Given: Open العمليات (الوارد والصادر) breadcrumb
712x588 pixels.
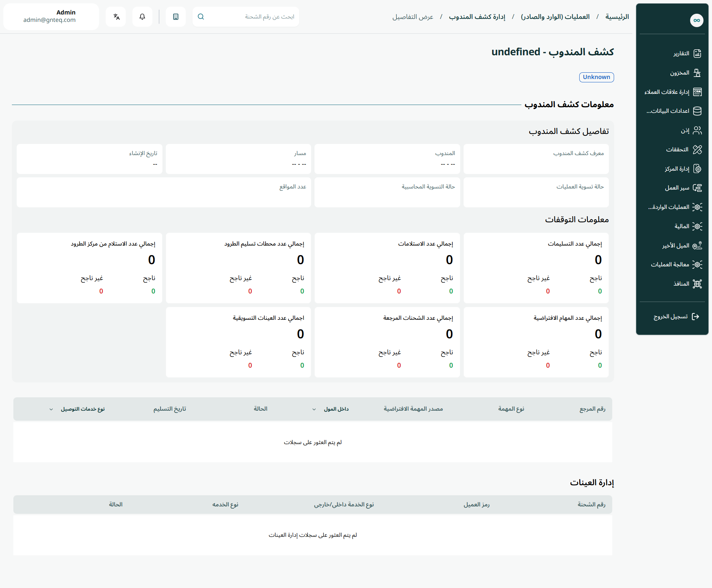Looking at the screenshot, I should point(555,17).
